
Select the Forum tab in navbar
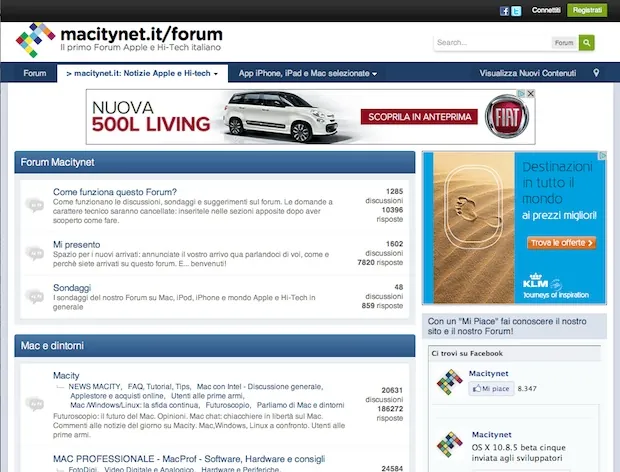point(35,73)
